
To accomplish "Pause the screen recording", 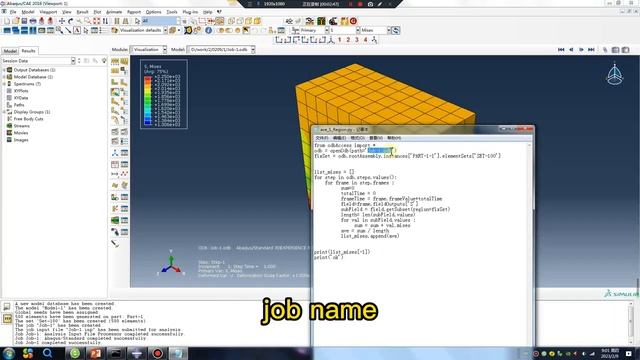I will [350, 4].
